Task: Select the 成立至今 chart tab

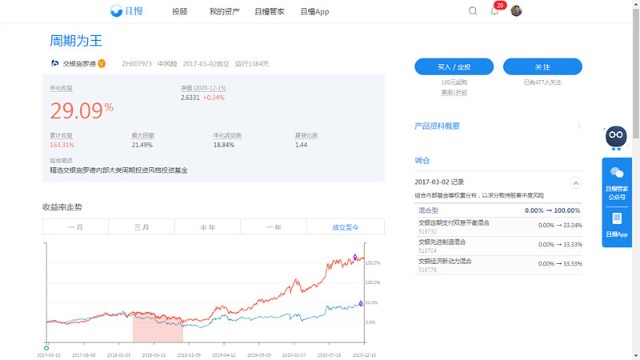Action: pos(345,227)
